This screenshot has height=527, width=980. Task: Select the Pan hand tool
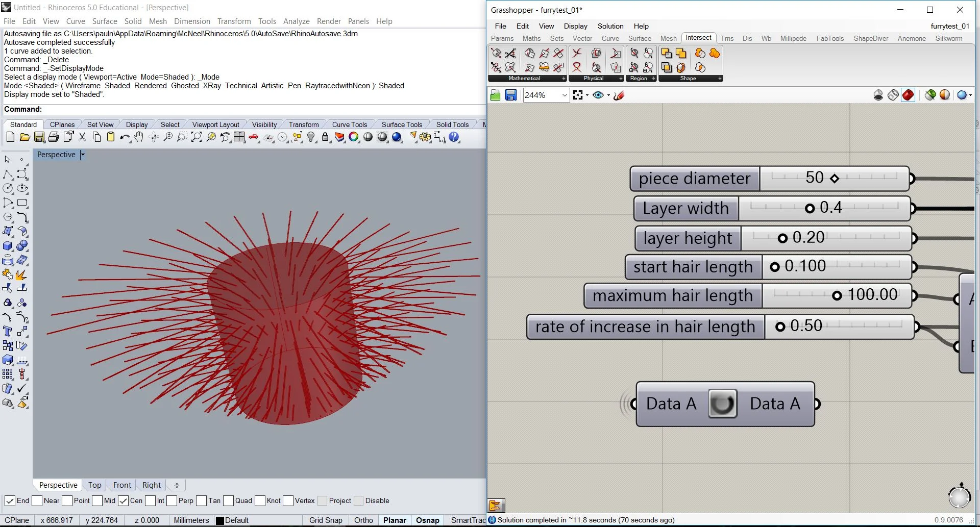[x=139, y=137]
